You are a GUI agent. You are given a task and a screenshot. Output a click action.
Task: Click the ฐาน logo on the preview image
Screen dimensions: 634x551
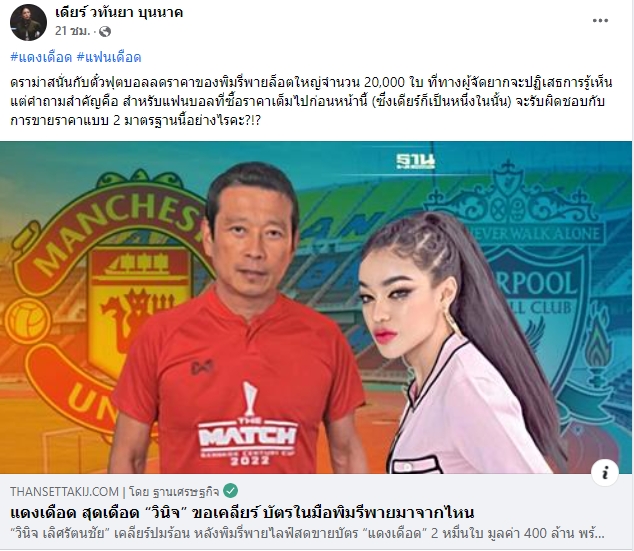coord(415,161)
